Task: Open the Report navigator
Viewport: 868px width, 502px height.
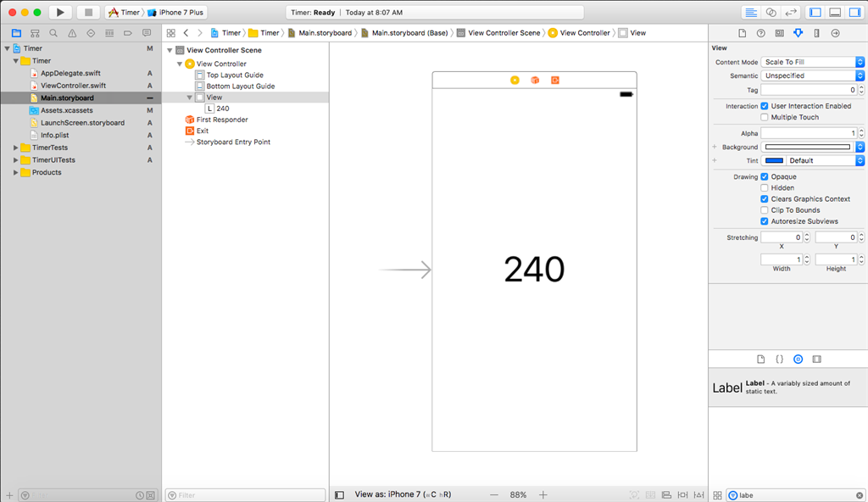Action: [x=147, y=33]
